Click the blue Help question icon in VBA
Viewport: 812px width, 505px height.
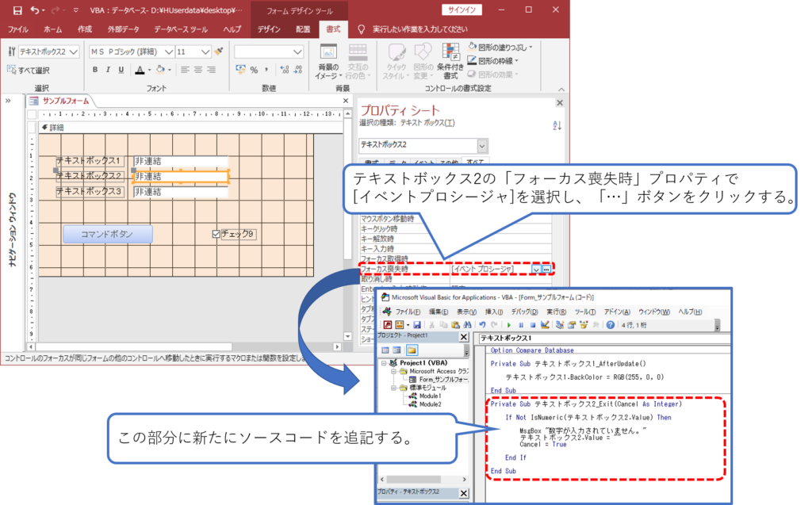pos(611,325)
